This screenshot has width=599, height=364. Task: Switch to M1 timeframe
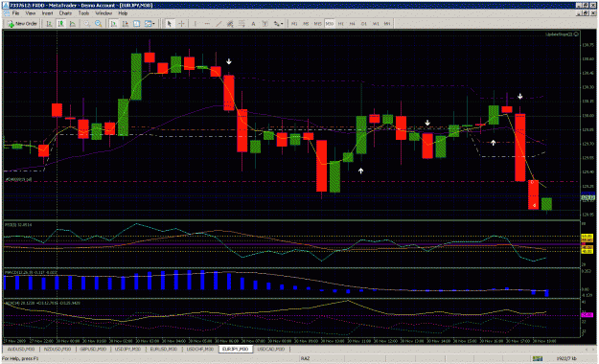click(294, 24)
